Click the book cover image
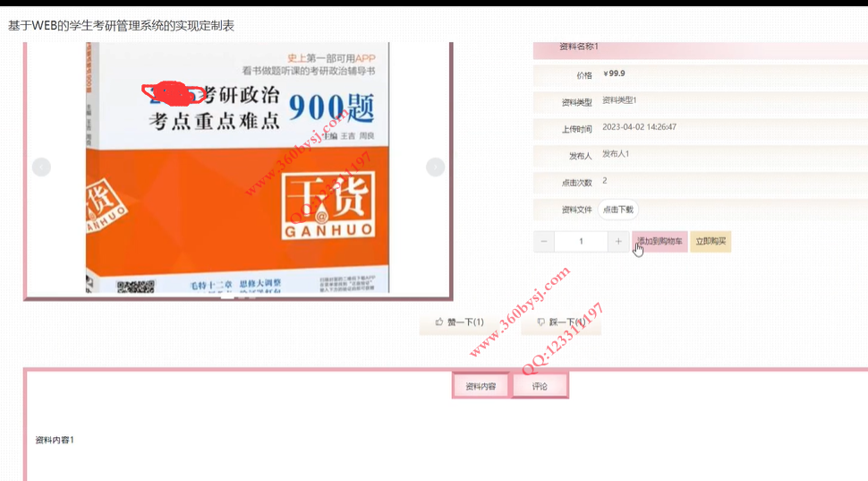868x481 pixels. point(238,167)
